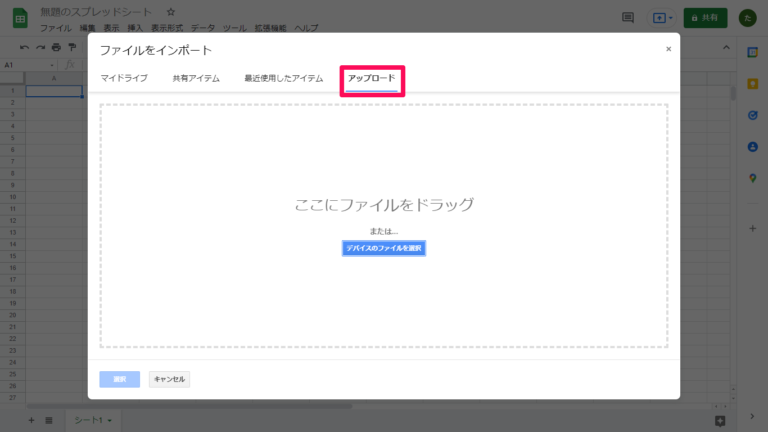This screenshot has width=768, height=432.
Task: Open the name box dropdown arrow
Action: point(52,65)
